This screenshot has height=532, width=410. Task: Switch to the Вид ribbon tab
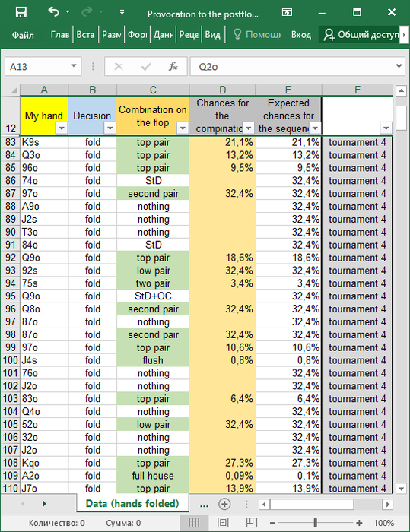click(213, 35)
